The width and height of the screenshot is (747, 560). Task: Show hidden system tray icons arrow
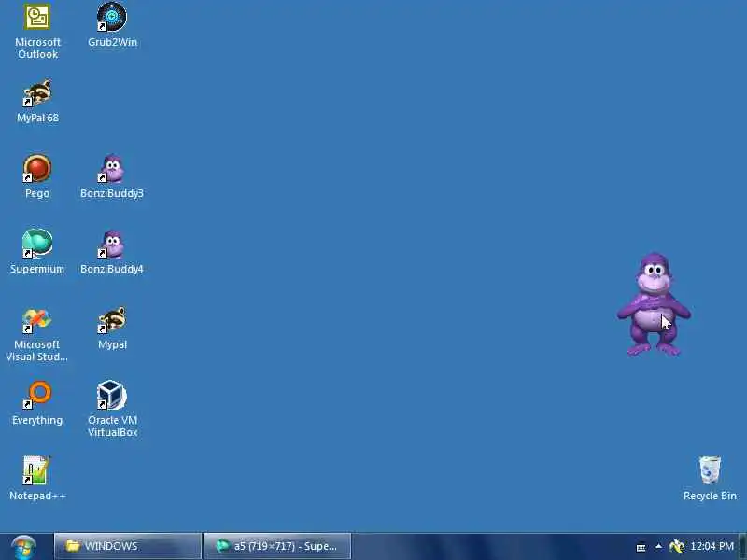[658, 546]
